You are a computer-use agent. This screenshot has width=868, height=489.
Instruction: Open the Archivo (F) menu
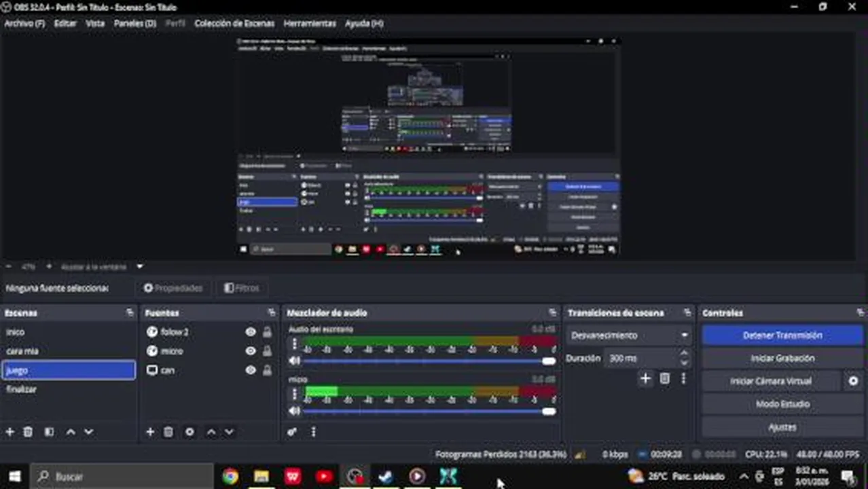(24, 23)
